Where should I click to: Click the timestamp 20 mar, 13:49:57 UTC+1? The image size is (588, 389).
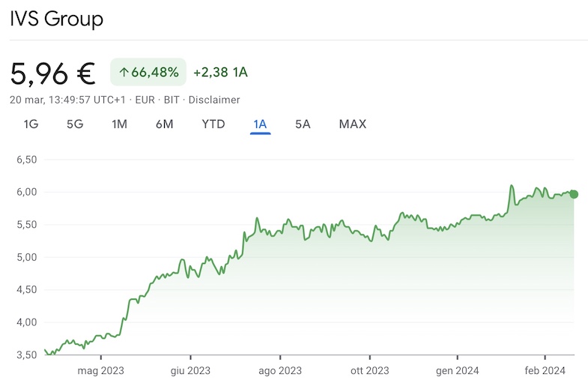tap(67, 100)
